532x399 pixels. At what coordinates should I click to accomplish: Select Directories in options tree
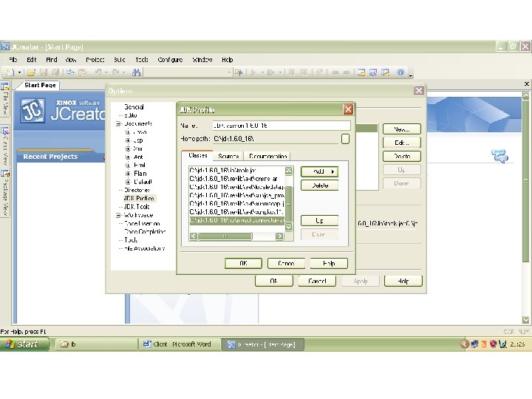(137, 190)
